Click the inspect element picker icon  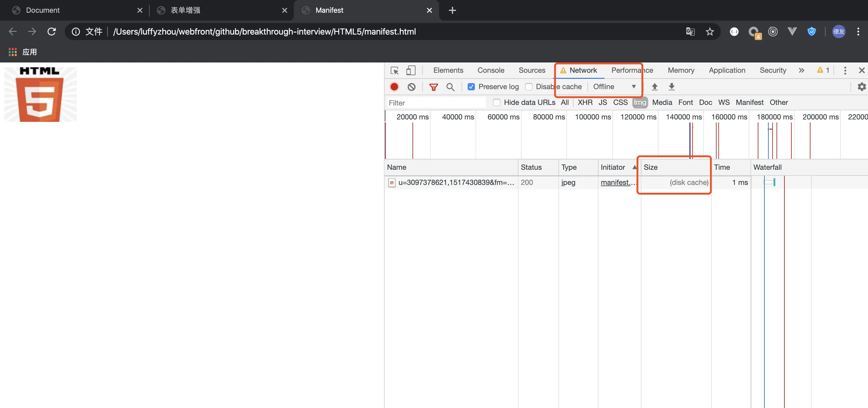(x=394, y=70)
